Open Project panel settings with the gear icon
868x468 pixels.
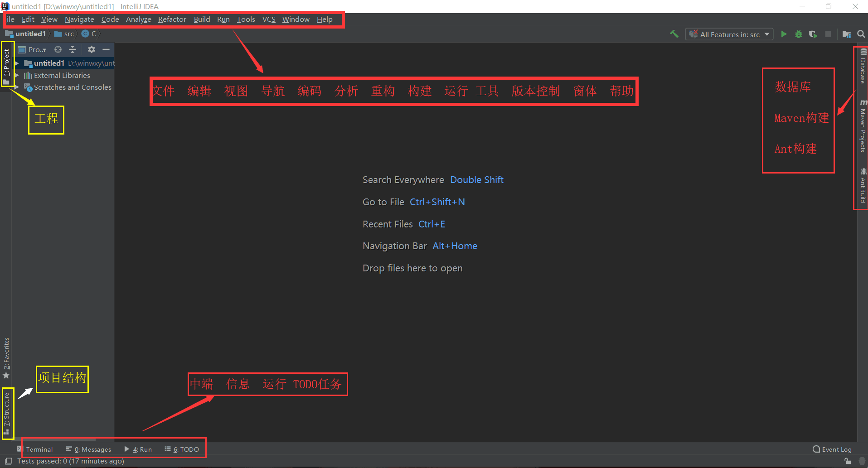(x=92, y=49)
